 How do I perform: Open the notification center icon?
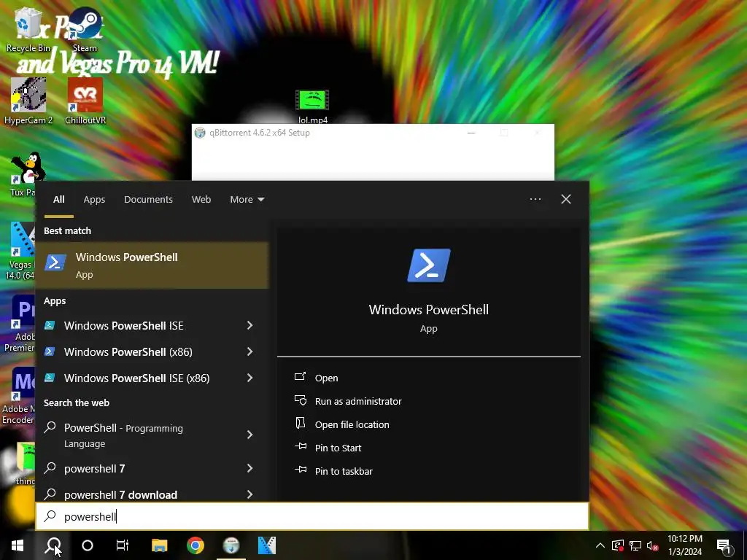click(724, 545)
